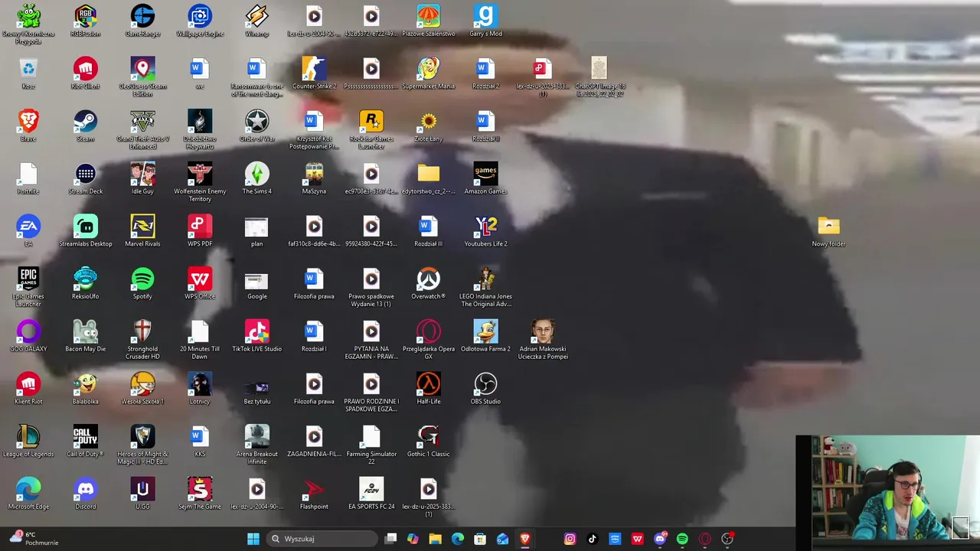The image size is (980, 551).
Task: Open the Epic Games Launcher icon
Action: [x=28, y=287]
